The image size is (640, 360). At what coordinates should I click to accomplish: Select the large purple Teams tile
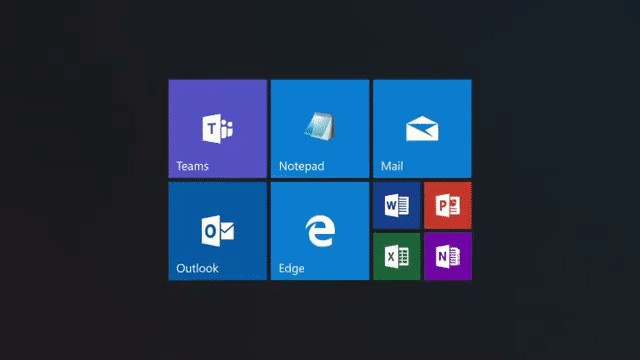tap(218, 129)
